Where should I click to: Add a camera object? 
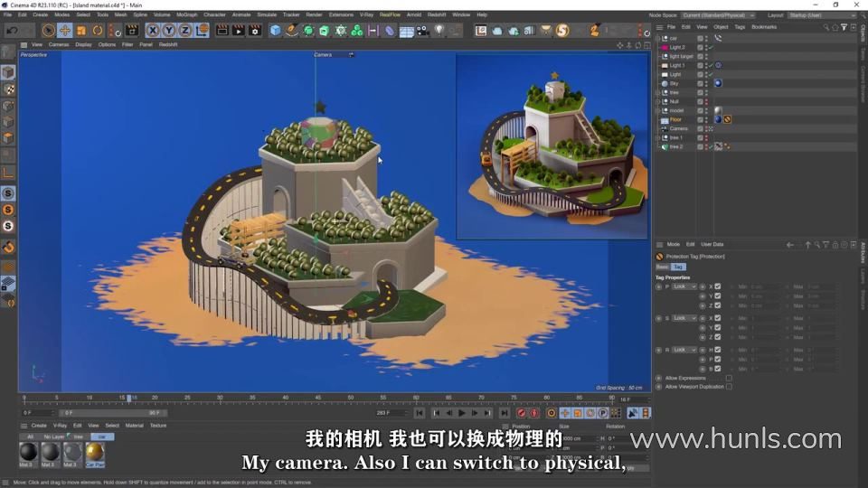pyautogui.click(x=423, y=31)
